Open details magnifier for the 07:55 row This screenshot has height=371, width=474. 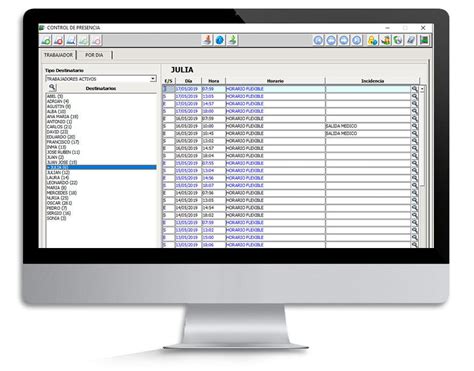pos(414,163)
